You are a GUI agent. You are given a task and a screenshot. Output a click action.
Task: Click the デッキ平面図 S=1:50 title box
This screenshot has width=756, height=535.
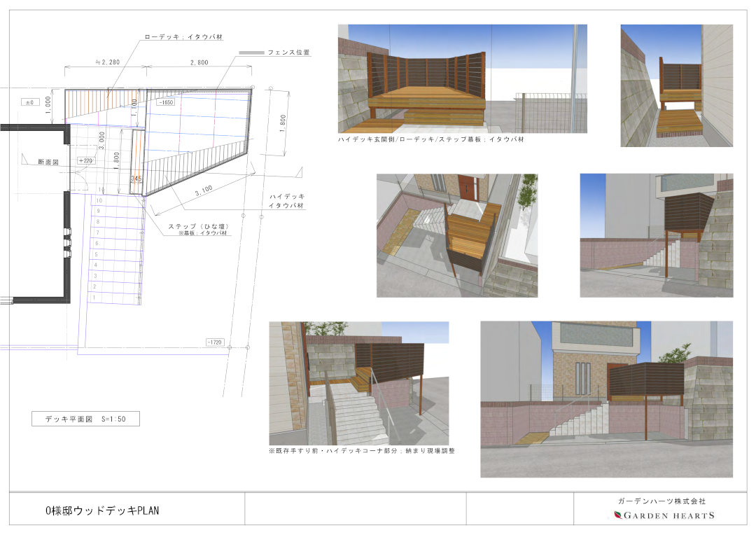(x=85, y=419)
